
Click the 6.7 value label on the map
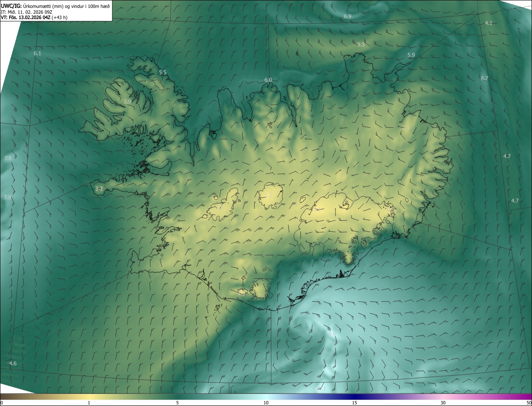pyautogui.click(x=484, y=78)
